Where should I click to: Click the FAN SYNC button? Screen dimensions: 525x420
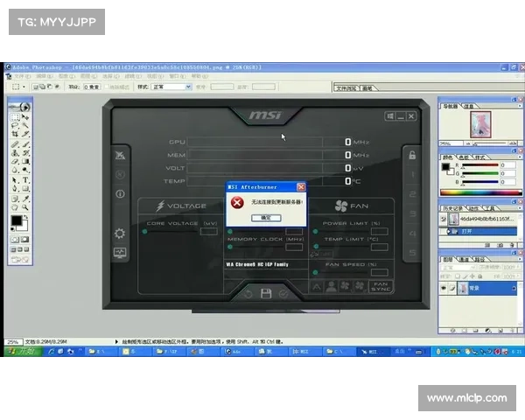click(x=381, y=286)
